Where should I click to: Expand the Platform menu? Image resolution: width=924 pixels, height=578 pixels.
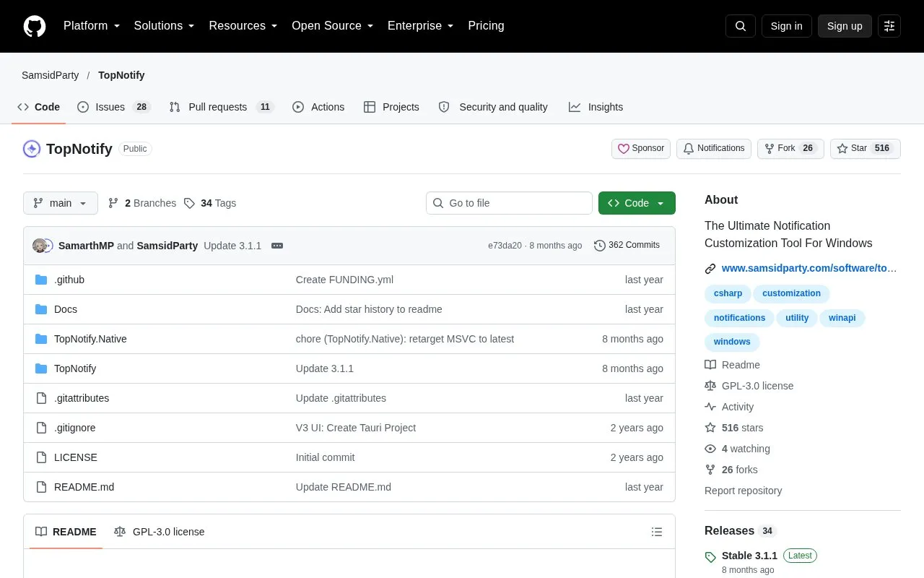[x=92, y=26]
